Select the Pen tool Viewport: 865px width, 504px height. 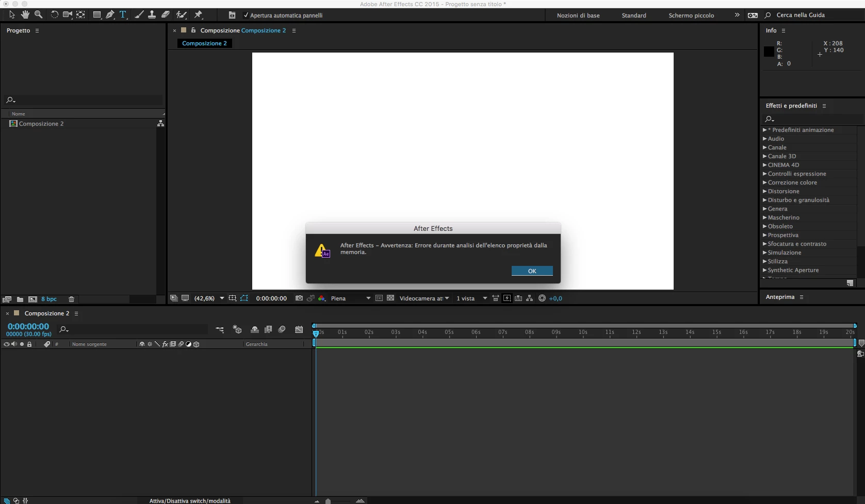[110, 15]
